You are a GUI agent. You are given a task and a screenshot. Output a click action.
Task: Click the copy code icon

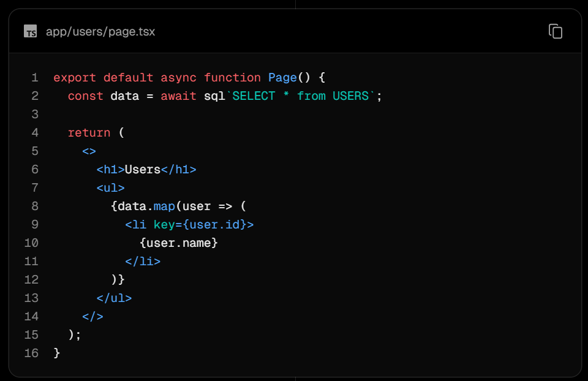tap(555, 31)
